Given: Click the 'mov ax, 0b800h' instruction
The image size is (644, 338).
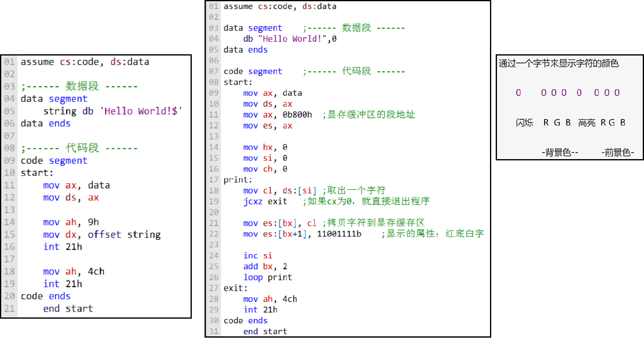Looking at the screenshot, I should coord(278,115).
